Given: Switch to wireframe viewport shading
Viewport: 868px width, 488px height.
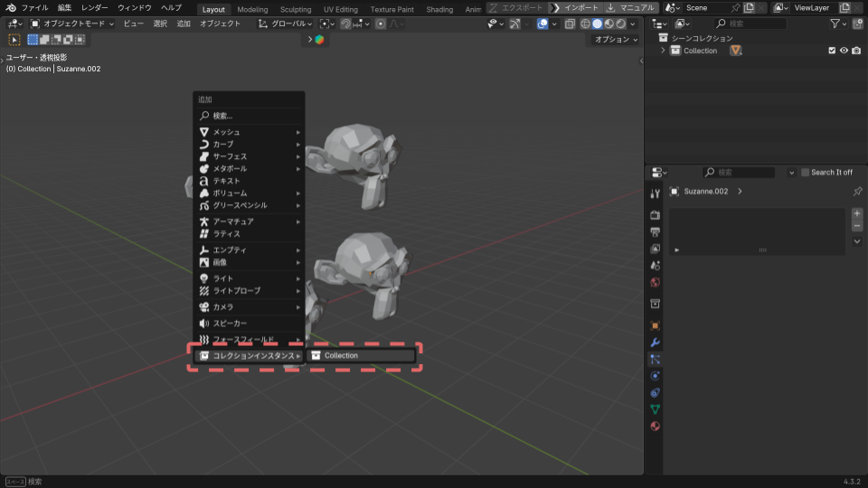Looking at the screenshot, I should [x=585, y=23].
